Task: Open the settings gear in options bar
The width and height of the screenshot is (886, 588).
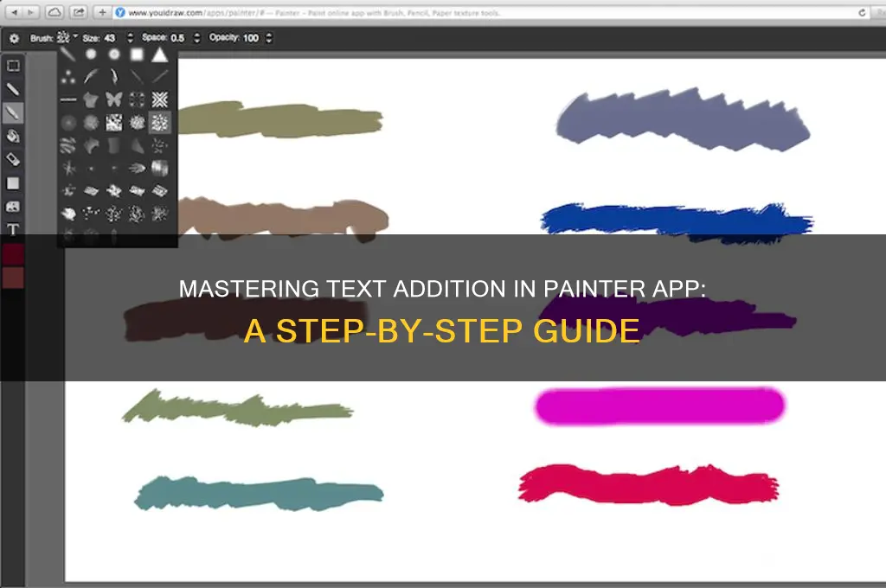Action: [14, 38]
